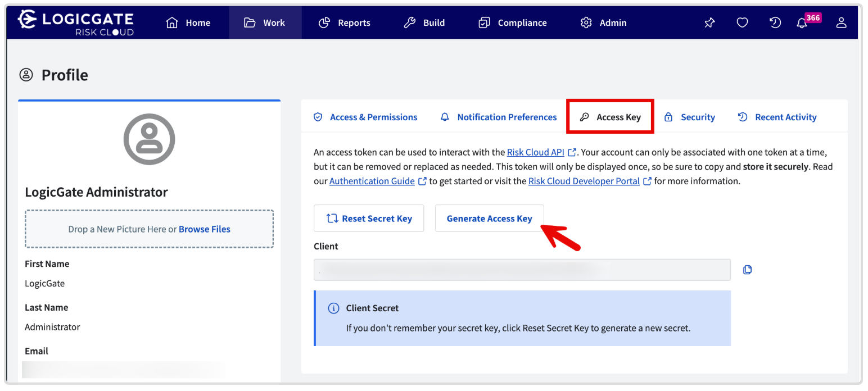Click the Profile heading person icon
Image resolution: width=868 pixels, height=391 pixels.
coord(26,75)
